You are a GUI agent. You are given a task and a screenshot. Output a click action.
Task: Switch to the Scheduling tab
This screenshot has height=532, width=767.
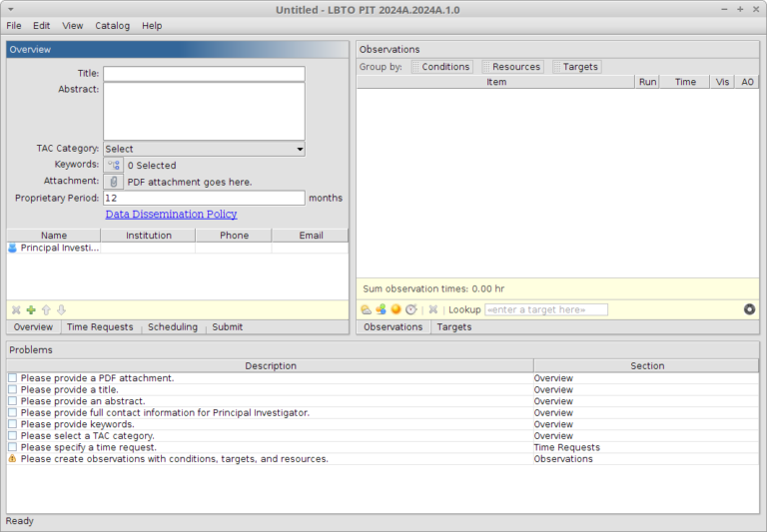pyautogui.click(x=173, y=327)
